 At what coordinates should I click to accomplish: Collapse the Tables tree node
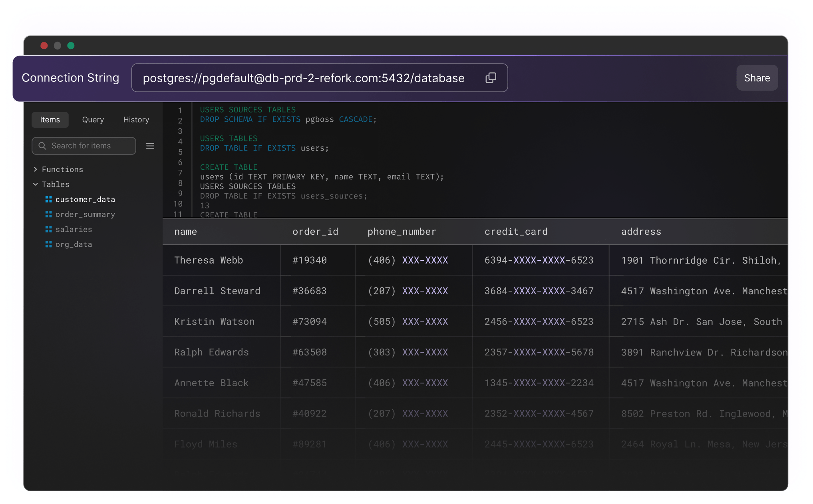(36, 184)
